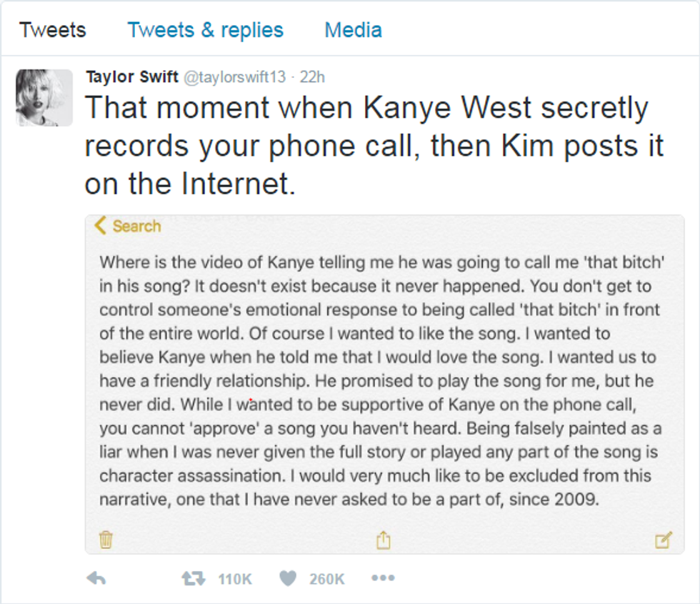This screenshot has width=700, height=604.
Task: Click the compose new note icon
Action: click(663, 540)
